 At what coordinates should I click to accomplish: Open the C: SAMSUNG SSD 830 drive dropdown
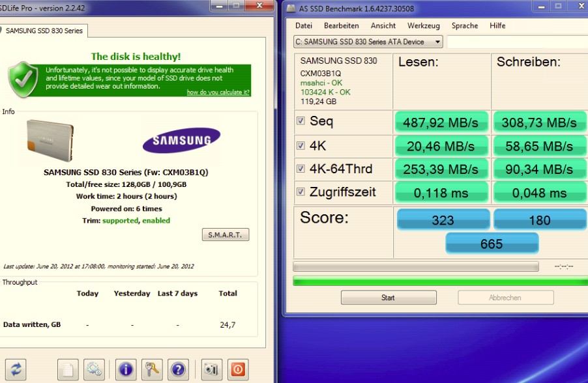pyautogui.click(x=368, y=42)
